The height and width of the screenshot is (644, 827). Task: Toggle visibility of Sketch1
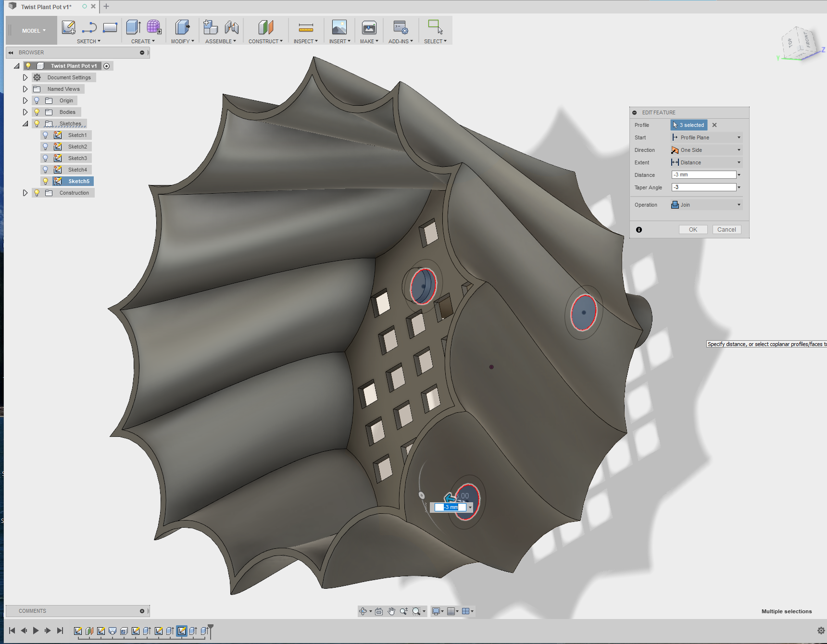46,135
